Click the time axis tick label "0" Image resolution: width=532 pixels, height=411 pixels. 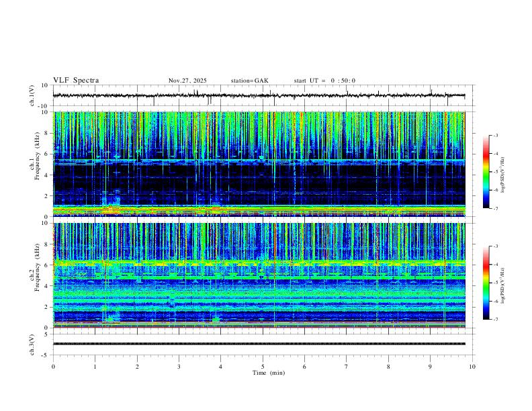(x=53, y=367)
